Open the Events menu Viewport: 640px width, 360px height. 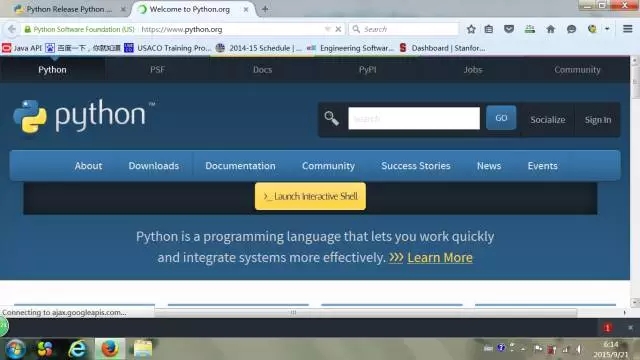click(542, 166)
